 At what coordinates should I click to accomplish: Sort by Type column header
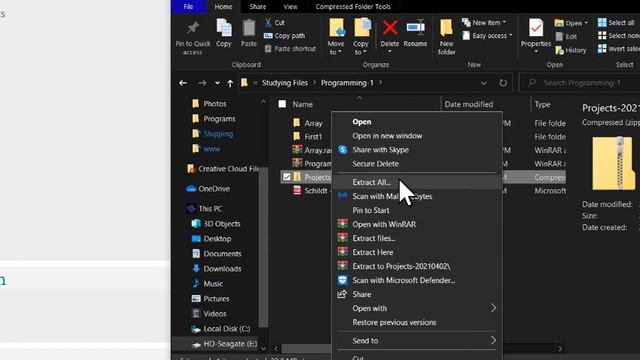pyautogui.click(x=542, y=104)
